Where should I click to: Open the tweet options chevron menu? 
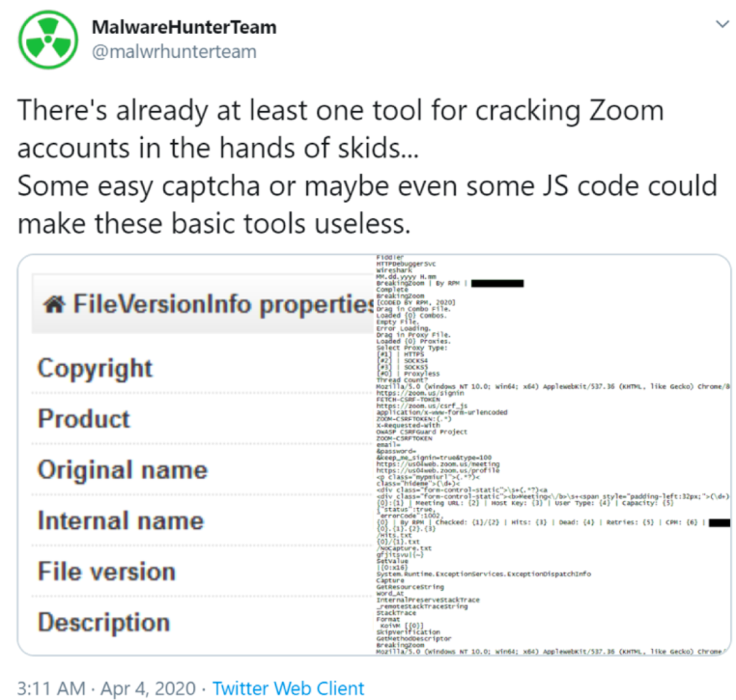click(720, 24)
